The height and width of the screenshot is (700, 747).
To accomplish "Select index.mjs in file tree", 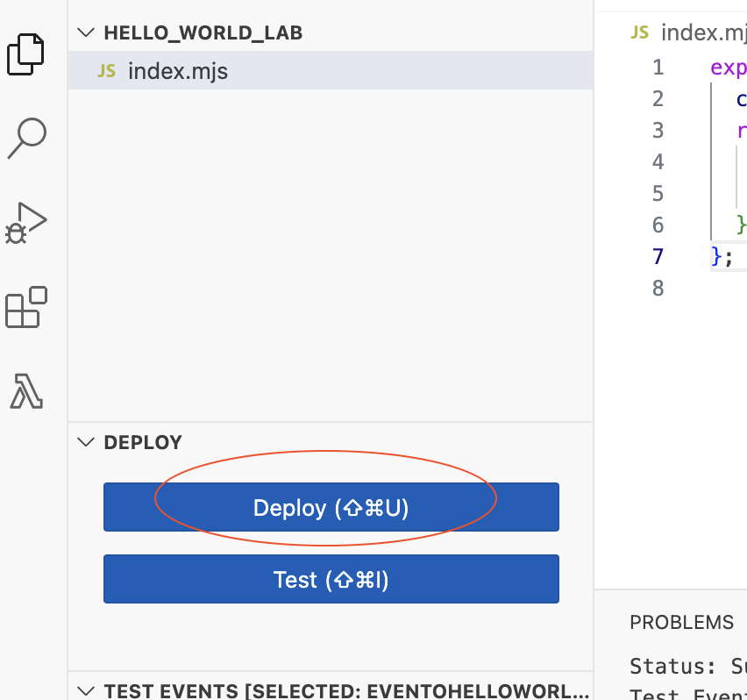I will coord(331,70).
